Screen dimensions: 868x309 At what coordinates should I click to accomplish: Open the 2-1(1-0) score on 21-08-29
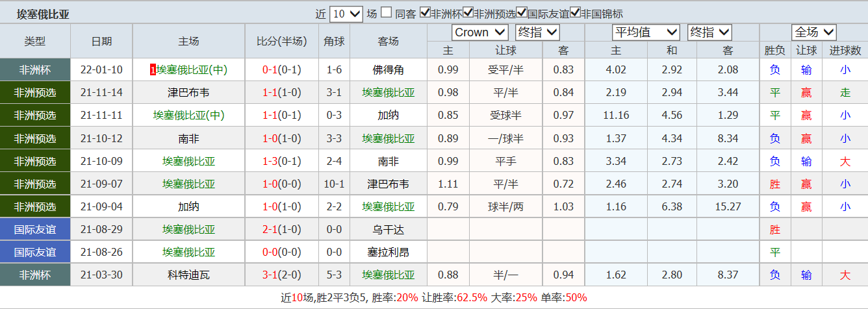tap(281, 229)
